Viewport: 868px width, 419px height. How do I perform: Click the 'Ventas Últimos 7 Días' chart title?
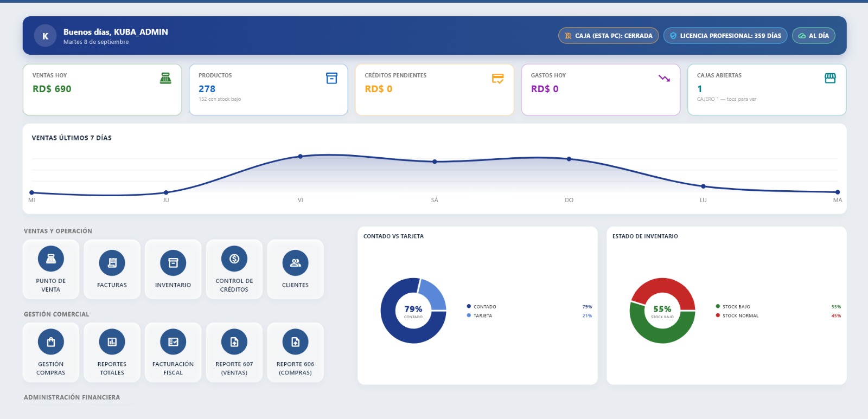(72, 138)
